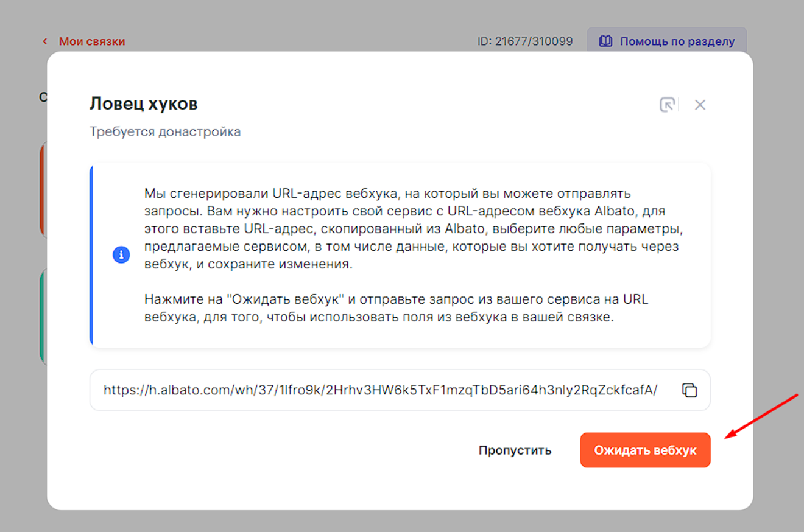The width and height of the screenshot is (804, 532).
Task: Click the paragraph starting Нажмите на "Ожидать вебхук"
Action: pos(396,309)
